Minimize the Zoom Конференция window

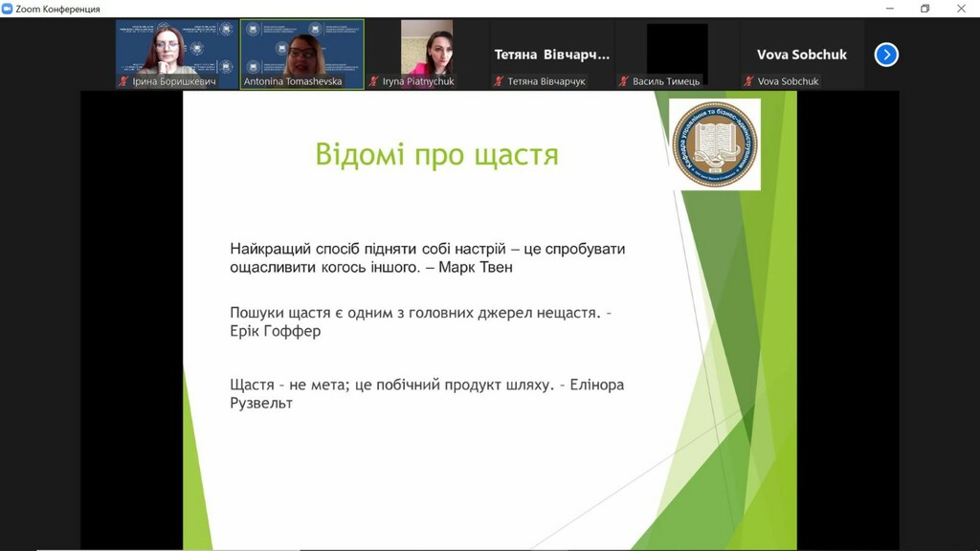(x=889, y=8)
